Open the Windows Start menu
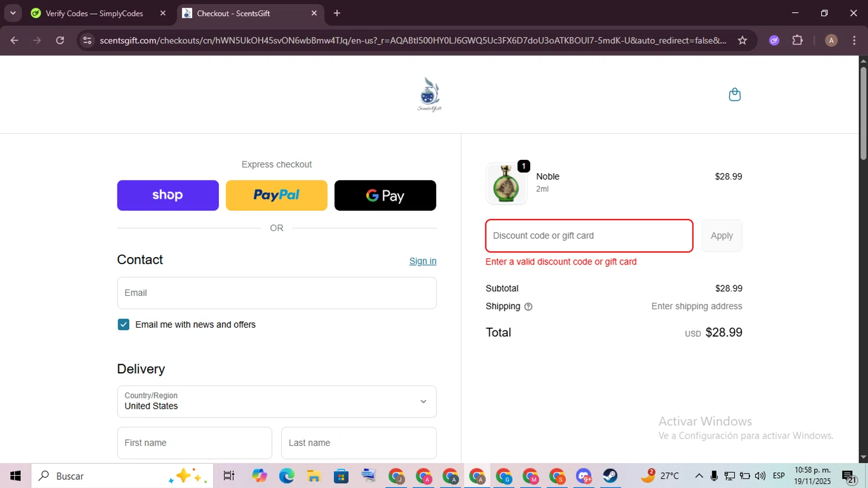 (16, 476)
